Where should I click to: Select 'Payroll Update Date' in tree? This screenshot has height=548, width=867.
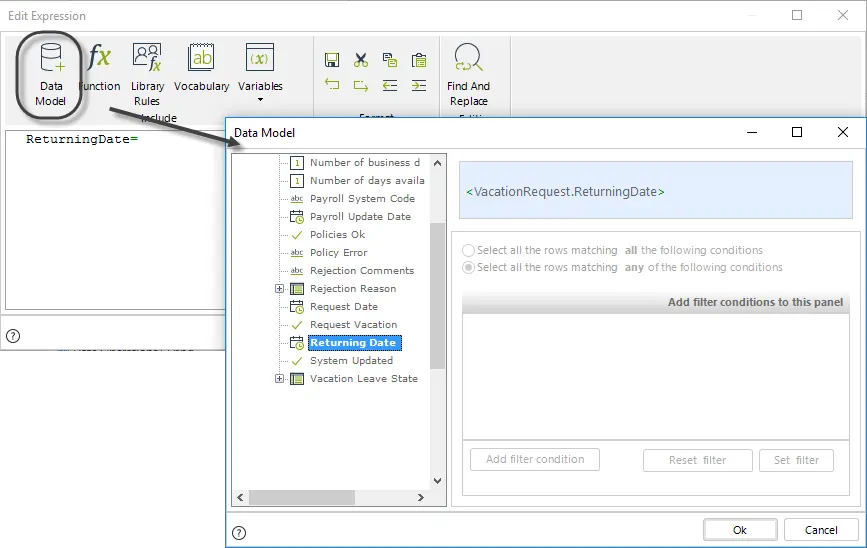click(360, 216)
